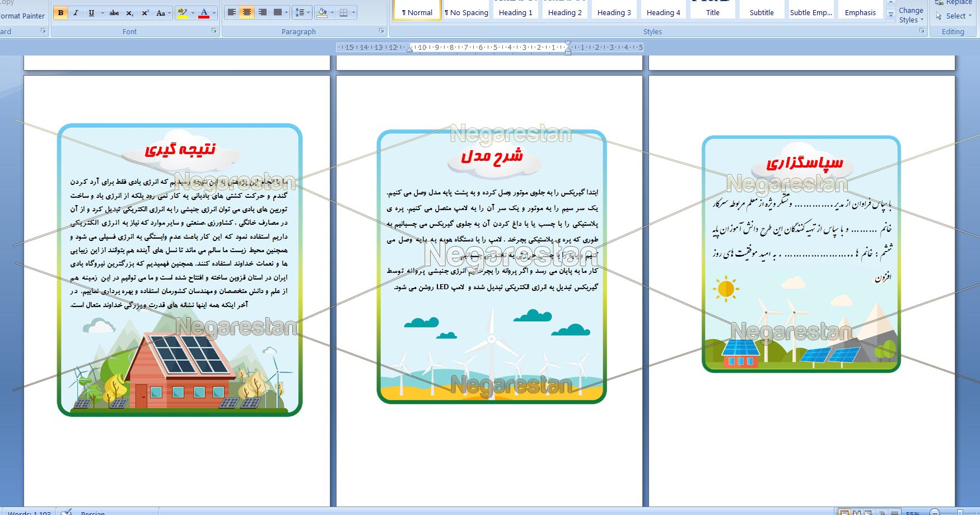Screen dimensions: 980x515
Task: Open the Clipboard dialog launcher
Action: point(43,31)
